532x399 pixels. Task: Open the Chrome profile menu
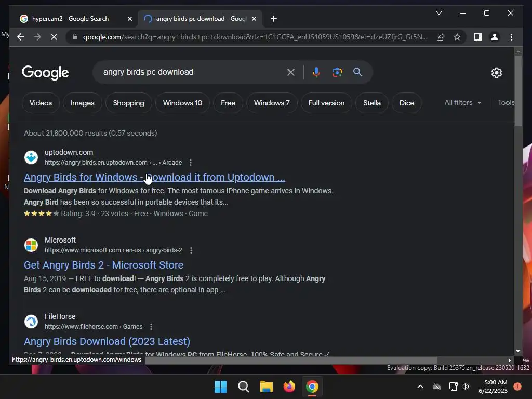[x=495, y=37]
